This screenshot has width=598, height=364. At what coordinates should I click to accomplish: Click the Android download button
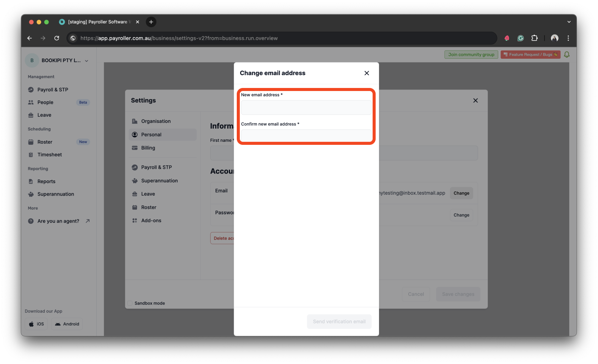tap(67, 324)
